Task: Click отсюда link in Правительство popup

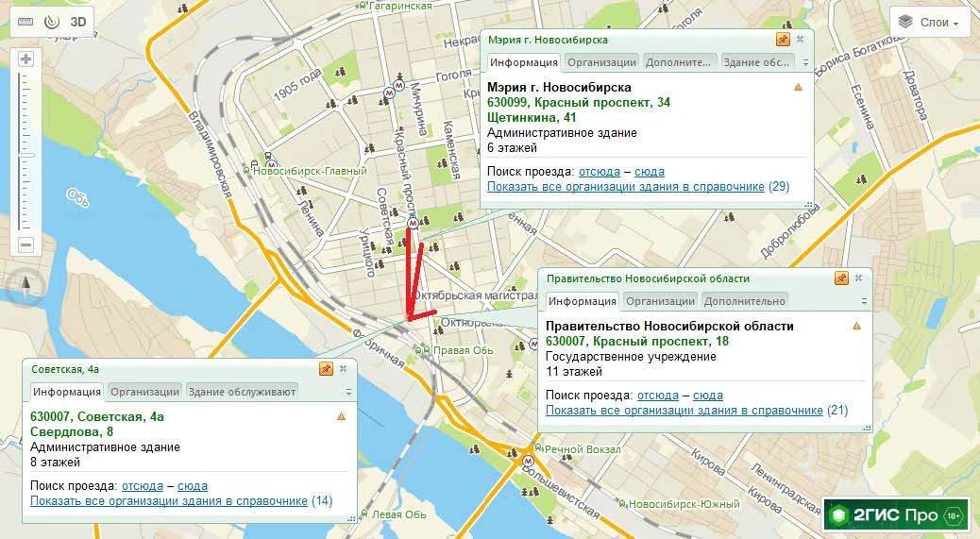Action: pos(657,395)
